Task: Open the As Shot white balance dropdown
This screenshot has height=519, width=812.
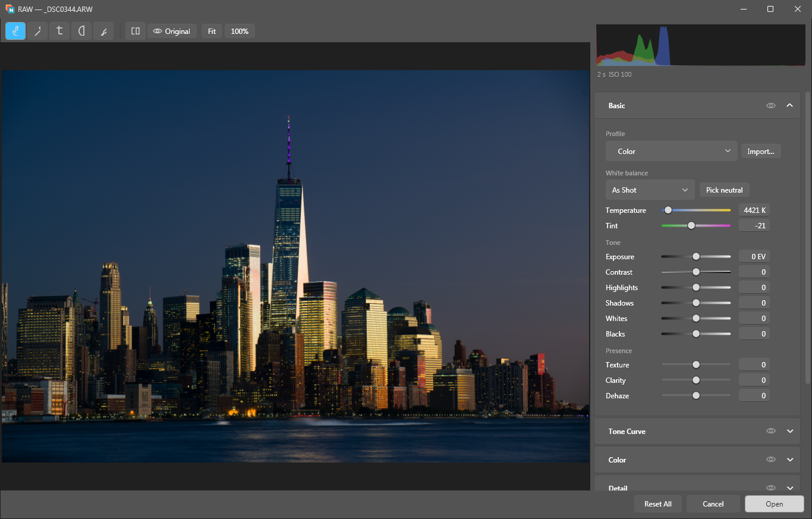Action: tap(650, 190)
